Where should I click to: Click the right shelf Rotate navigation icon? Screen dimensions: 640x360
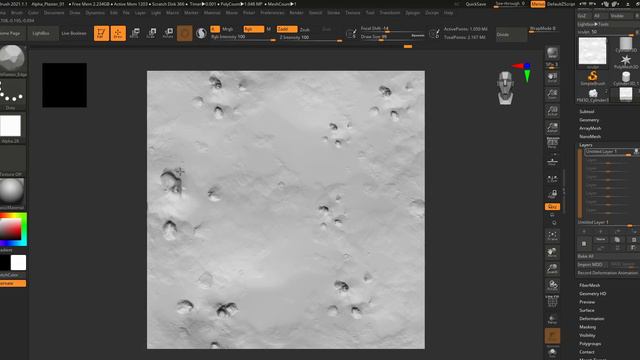[x=552, y=285]
